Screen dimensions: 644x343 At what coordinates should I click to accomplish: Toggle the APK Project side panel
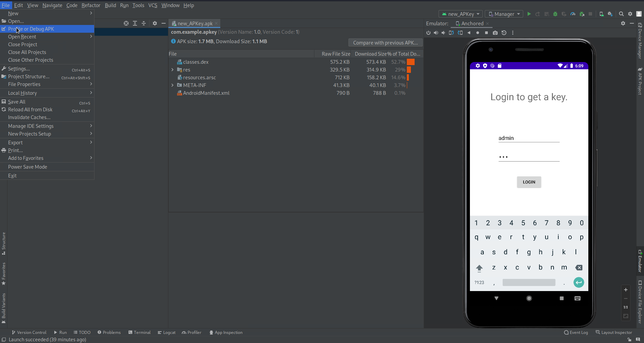pyautogui.click(x=640, y=81)
